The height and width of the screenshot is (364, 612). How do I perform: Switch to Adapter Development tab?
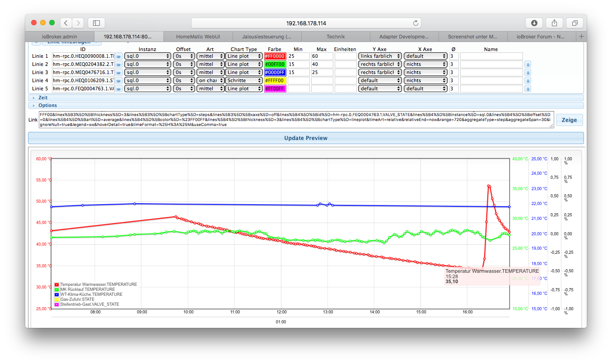(x=404, y=37)
